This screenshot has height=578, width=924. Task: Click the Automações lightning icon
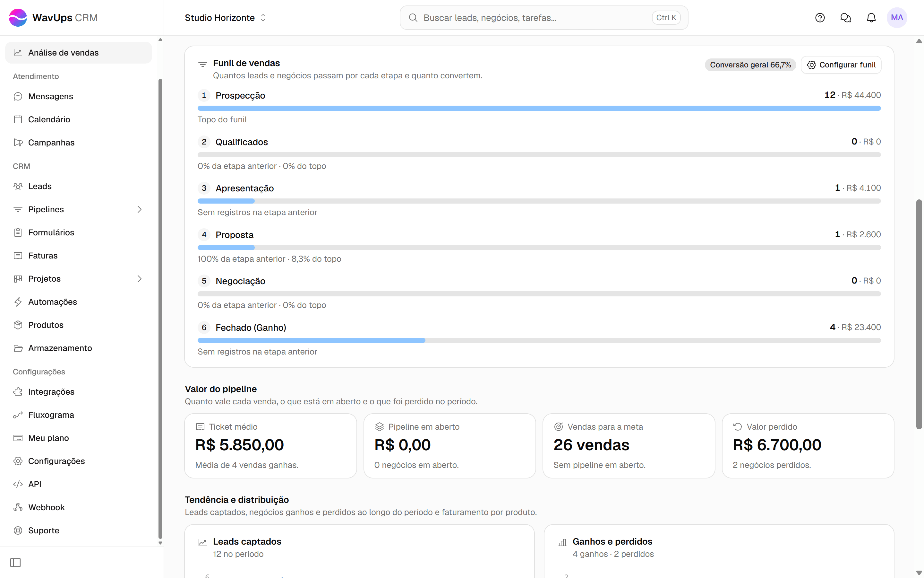click(x=18, y=302)
